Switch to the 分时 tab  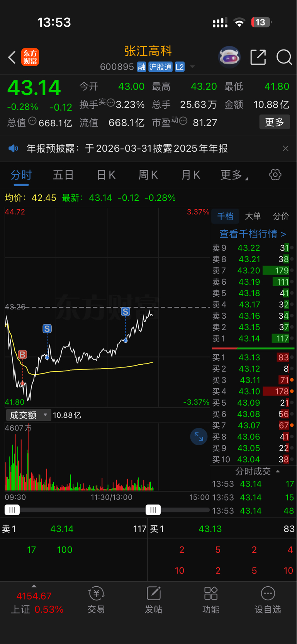tap(21, 175)
